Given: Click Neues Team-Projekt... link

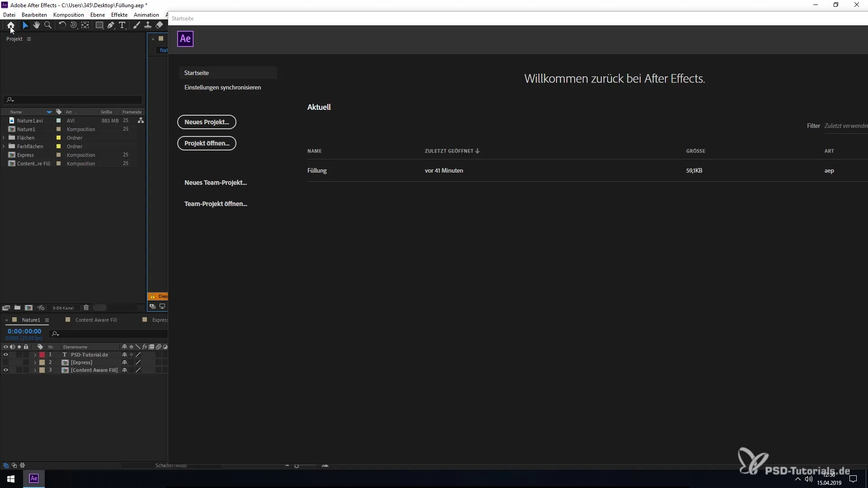Looking at the screenshot, I should coord(216,183).
